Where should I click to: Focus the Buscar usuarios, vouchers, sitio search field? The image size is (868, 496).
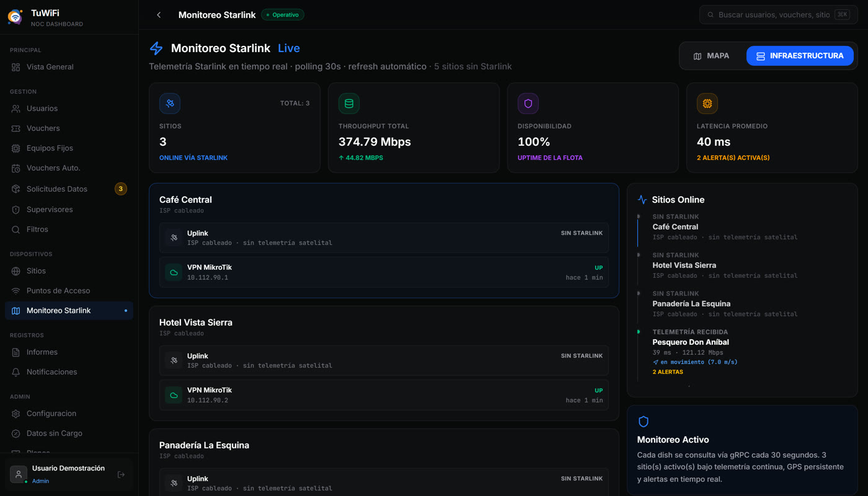pyautogui.click(x=779, y=15)
